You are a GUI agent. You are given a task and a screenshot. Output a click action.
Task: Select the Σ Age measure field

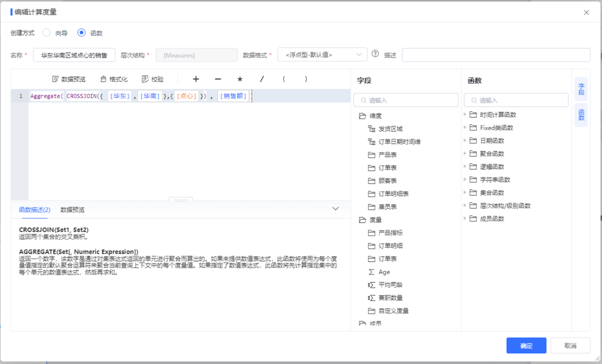coord(383,271)
